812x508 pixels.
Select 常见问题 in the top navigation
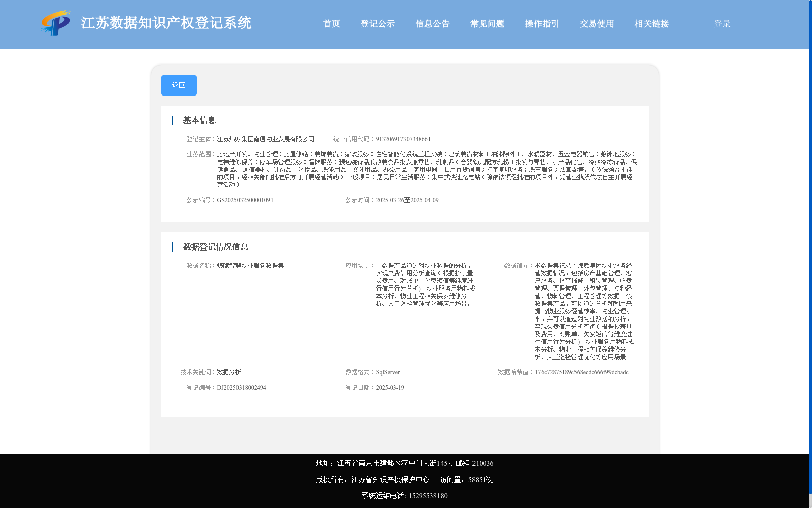click(487, 24)
